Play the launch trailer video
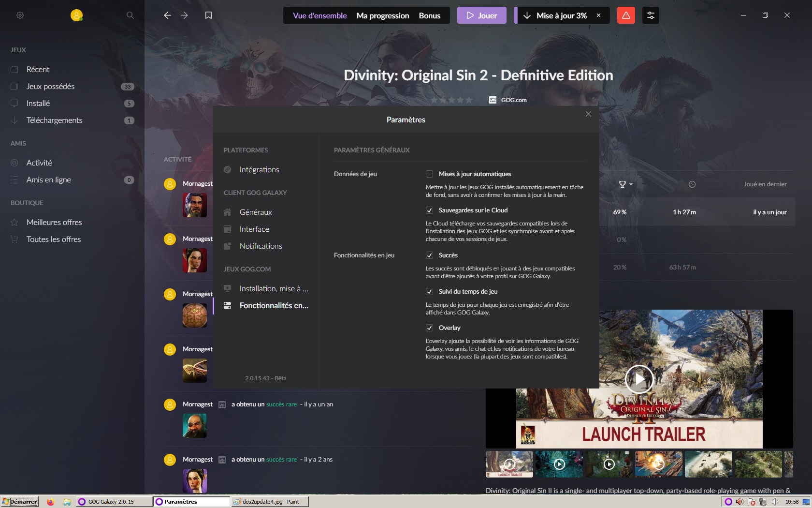The image size is (812, 508). point(639,379)
